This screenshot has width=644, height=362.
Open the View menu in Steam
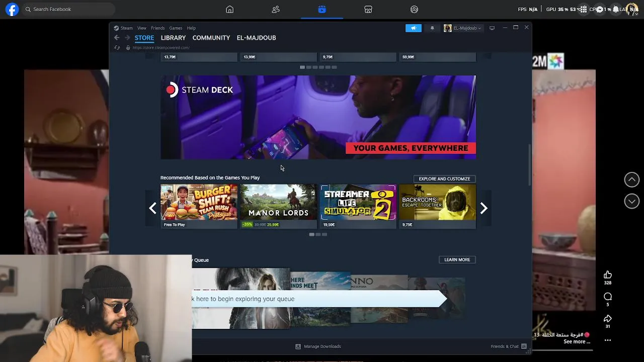[142, 28]
